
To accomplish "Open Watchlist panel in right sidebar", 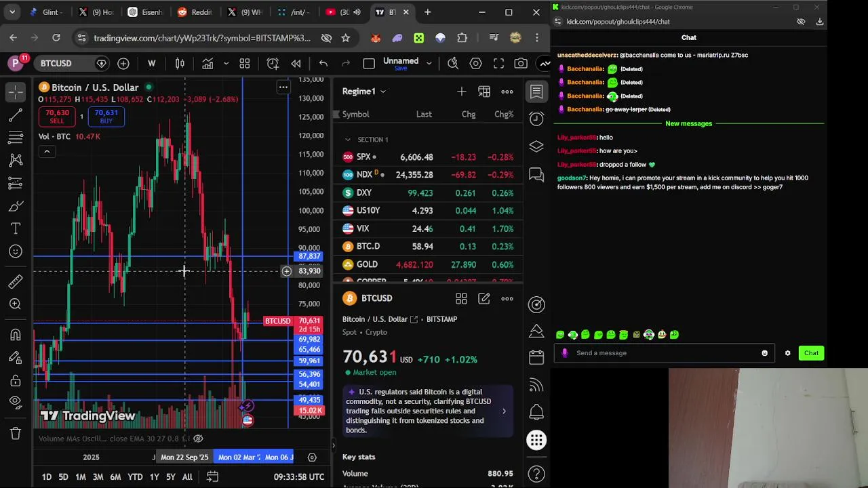I will (x=536, y=91).
